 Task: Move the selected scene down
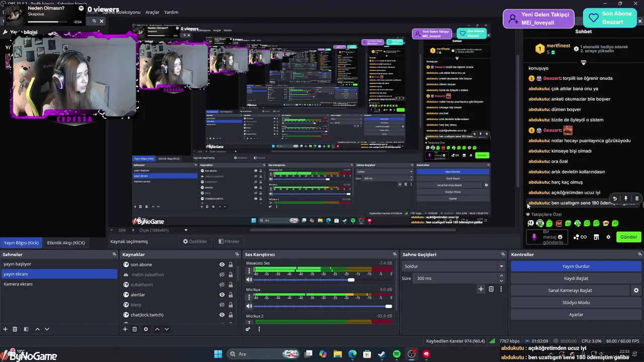pos(47,329)
